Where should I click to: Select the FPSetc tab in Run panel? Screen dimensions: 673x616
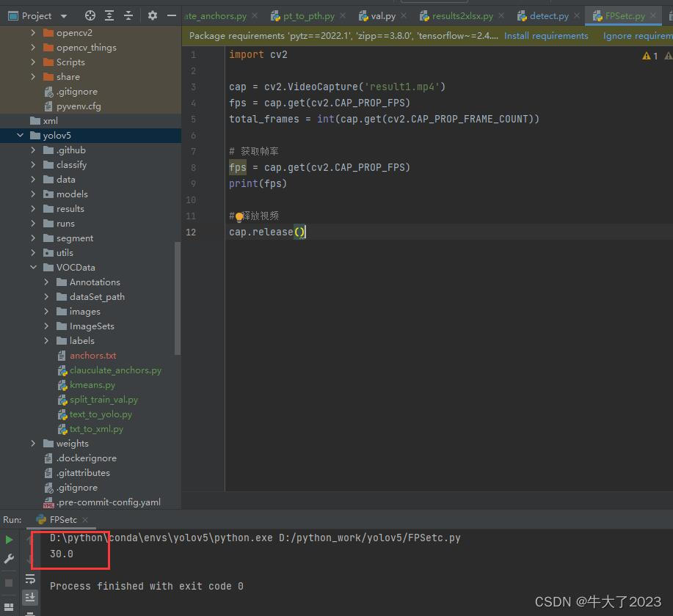pyautogui.click(x=62, y=519)
